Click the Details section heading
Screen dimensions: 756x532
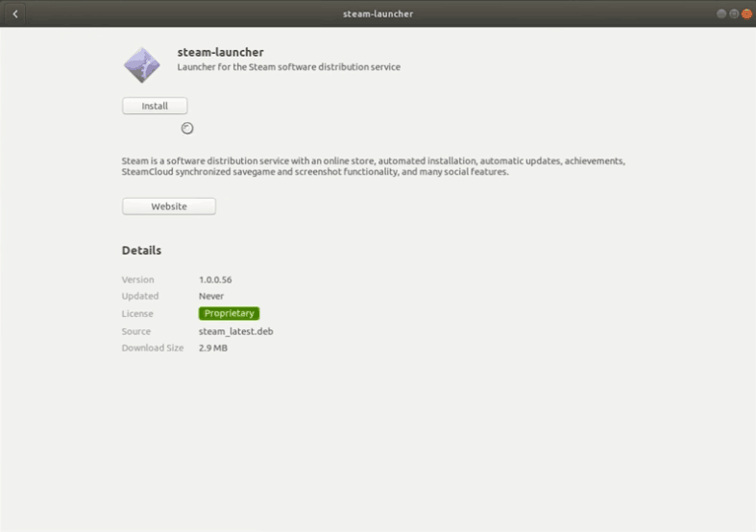coord(141,251)
